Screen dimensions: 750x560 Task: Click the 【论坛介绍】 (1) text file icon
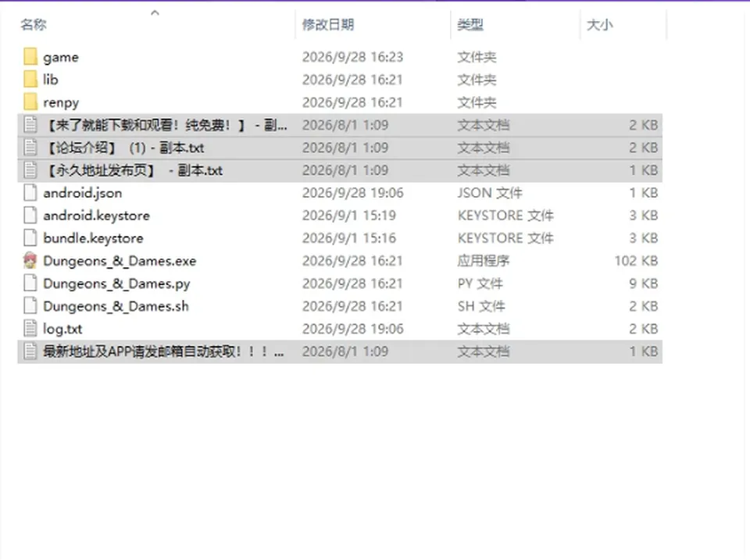tap(30, 148)
